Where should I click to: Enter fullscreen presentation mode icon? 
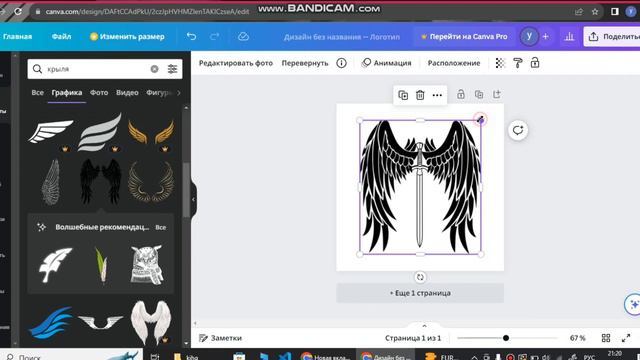(626, 338)
